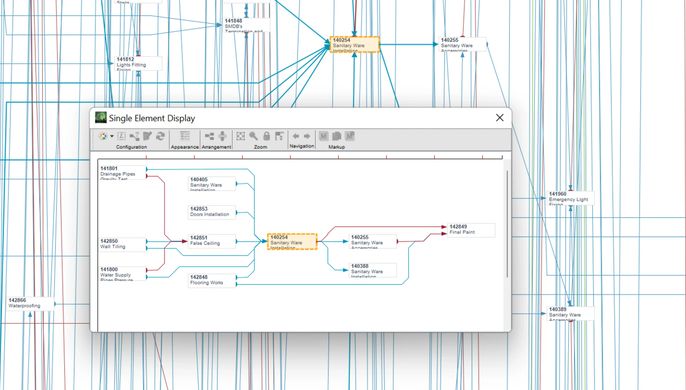Select the vertical arrangement icon
686x390 pixels.
[x=222, y=136]
